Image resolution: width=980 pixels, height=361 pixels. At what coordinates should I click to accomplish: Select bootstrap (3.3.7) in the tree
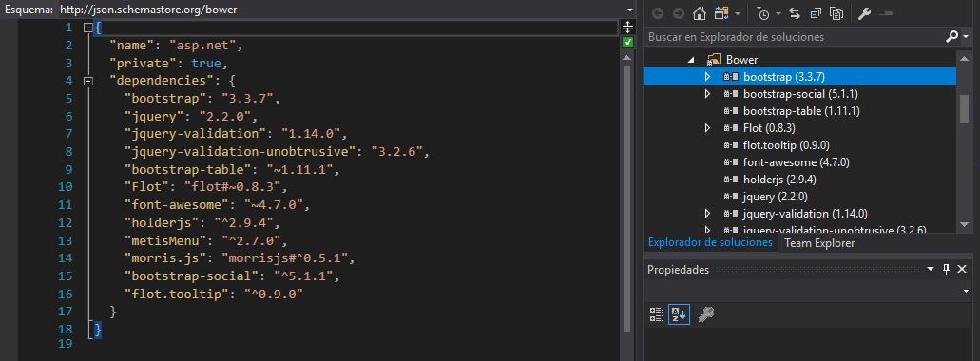pos(784,77)
